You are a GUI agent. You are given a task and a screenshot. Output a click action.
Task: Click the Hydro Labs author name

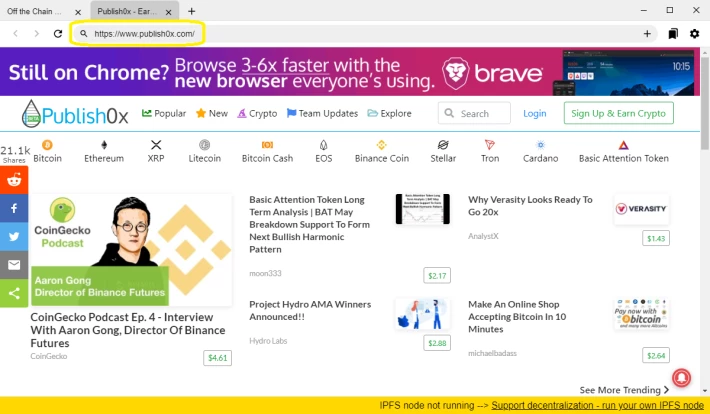click(268, 341)
